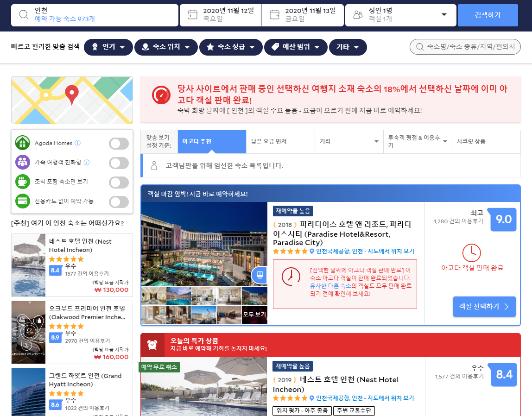Expand the 성인 1명 guests dropdown
This screenshot has width=532, height=416.
[400, 15]
